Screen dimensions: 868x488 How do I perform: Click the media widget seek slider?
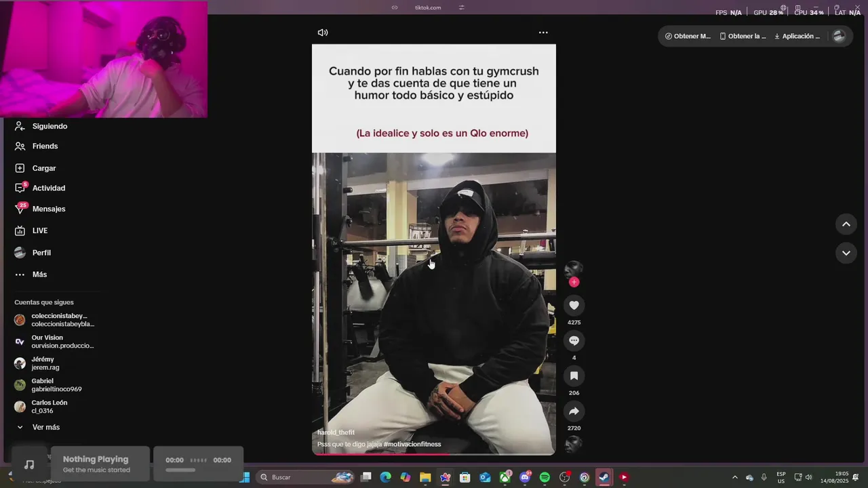click(180, 470)
